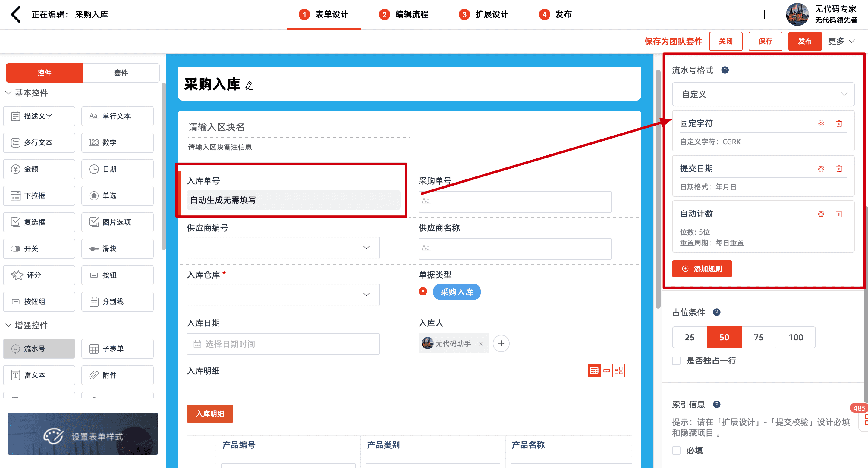
Task: Open the 自定义 serial format dropdown
Action: [x=763, y=94]
